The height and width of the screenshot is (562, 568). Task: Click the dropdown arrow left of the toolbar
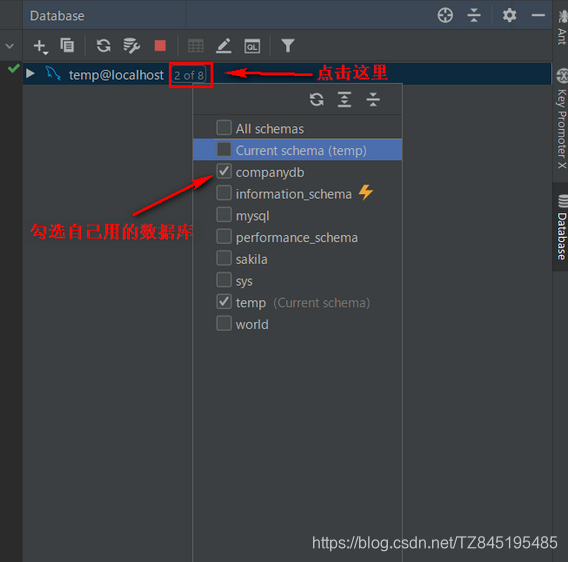10,46
